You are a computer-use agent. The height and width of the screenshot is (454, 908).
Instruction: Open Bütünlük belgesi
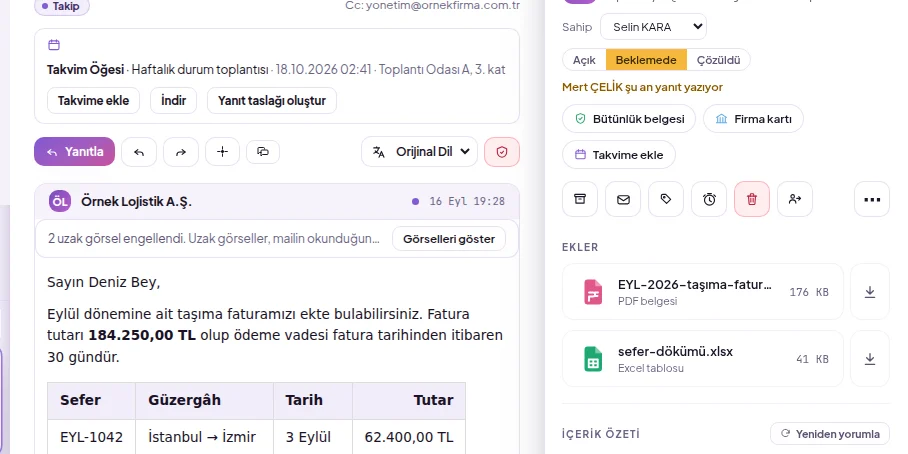[629, 119]
